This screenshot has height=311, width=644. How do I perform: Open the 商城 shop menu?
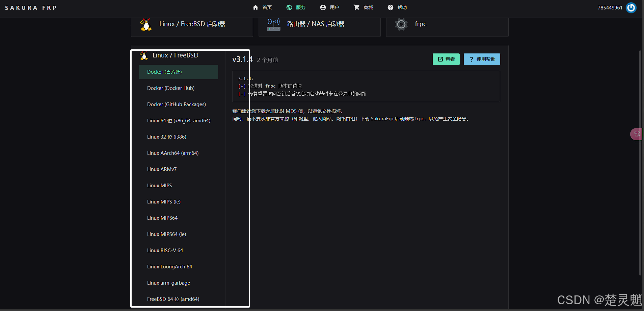click(364, 7)
